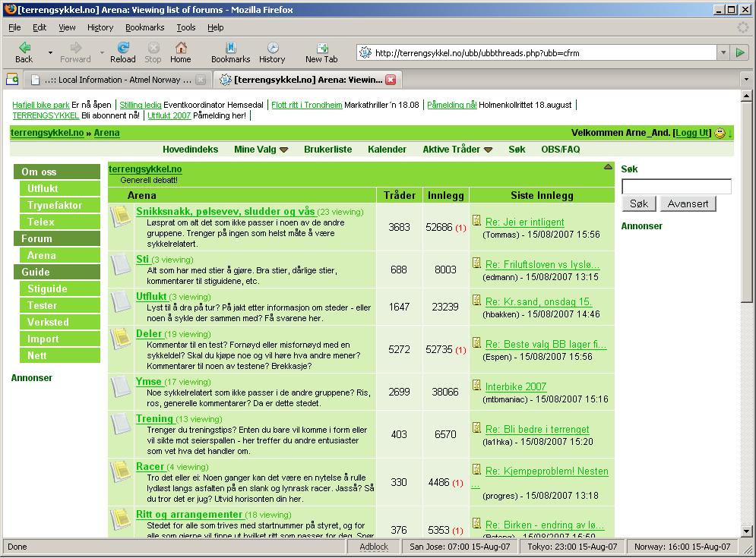
Task: Open the Hafjell bike park link
Action: pos(41,105)
